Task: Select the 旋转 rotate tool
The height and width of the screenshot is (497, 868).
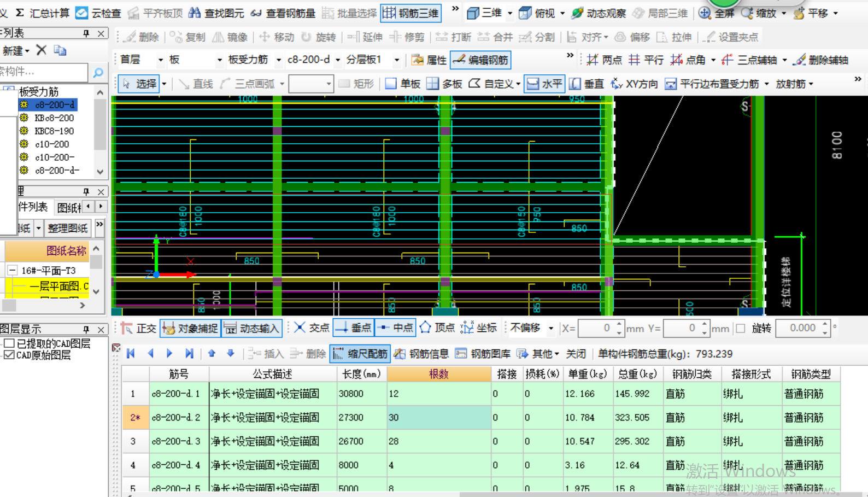Action: point(319,37)
